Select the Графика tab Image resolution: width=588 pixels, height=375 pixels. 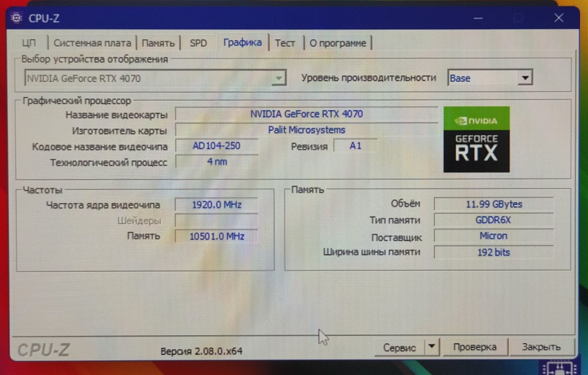coord(242,43)
